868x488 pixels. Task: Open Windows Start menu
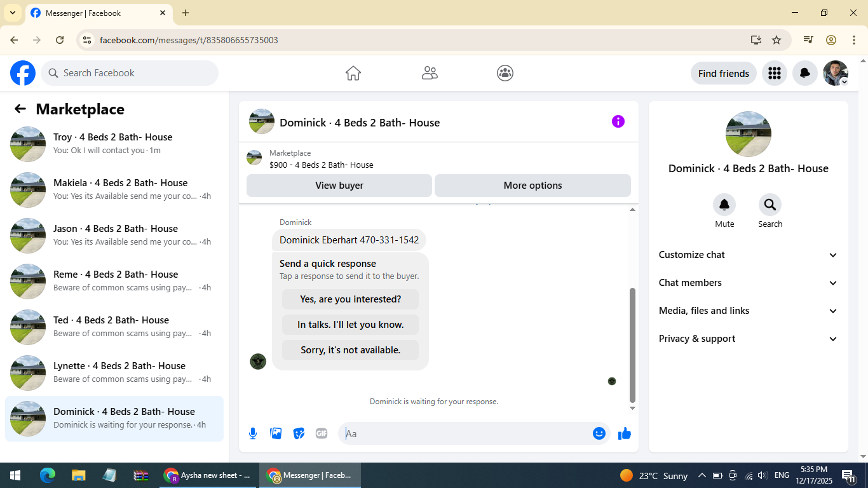15,475
